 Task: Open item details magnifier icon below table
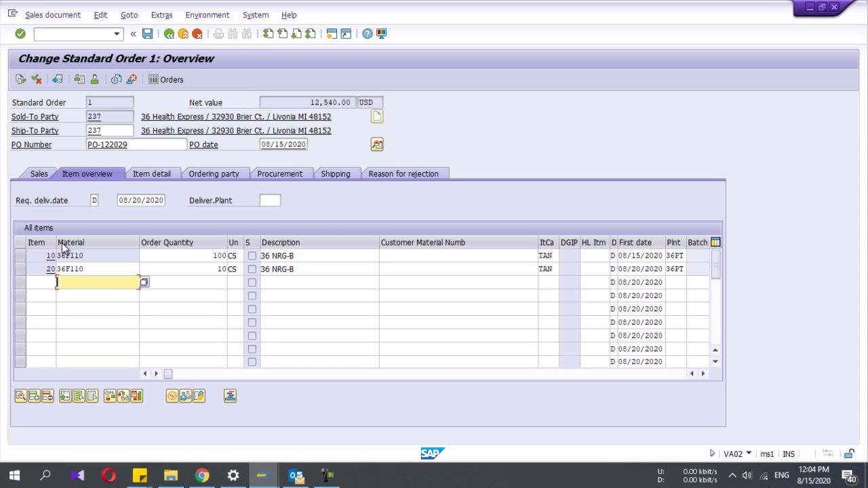(20, 396)
